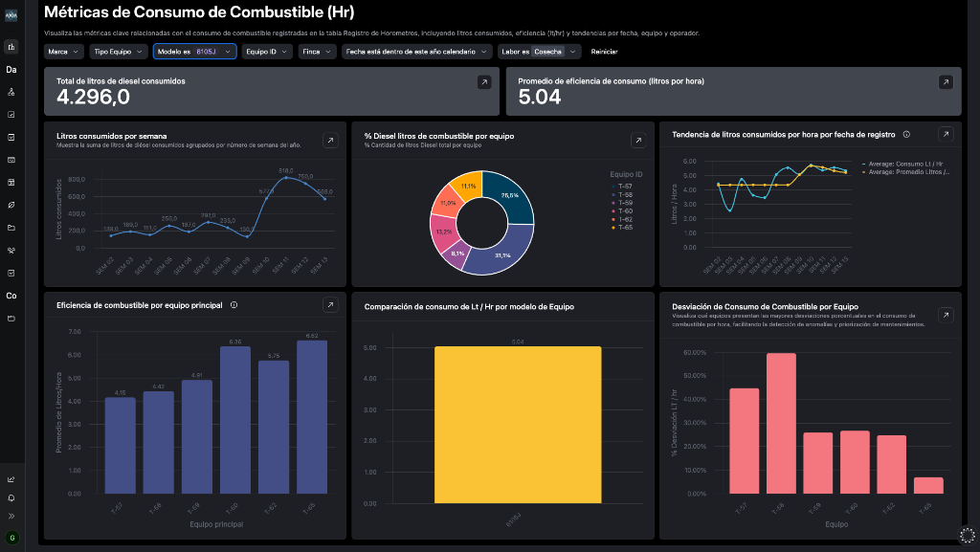Click the yellow 6105J bar in comparison chart
Screen dimensions: 980x552
(518, 425)
